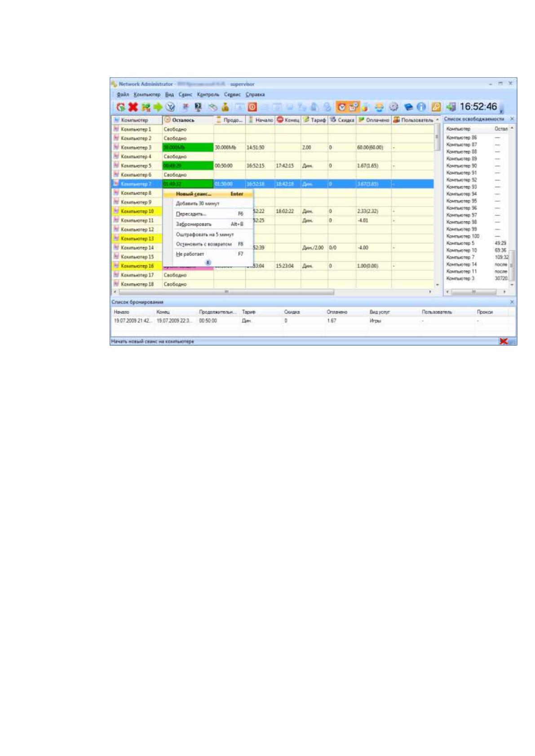Viewport: 535px width, 756px height.
Task: Choose Новый сеанс... from context menu
Action: [x=208, y=194]
